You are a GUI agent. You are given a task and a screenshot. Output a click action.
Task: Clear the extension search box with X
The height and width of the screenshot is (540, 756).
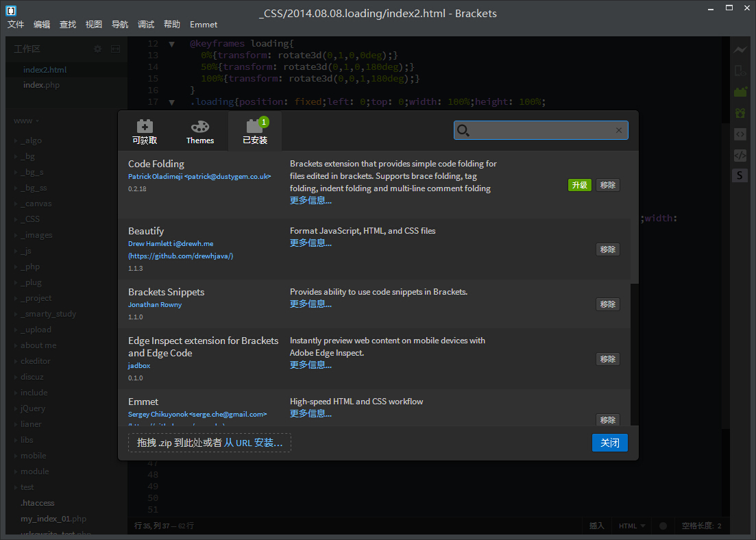point(619,130)
